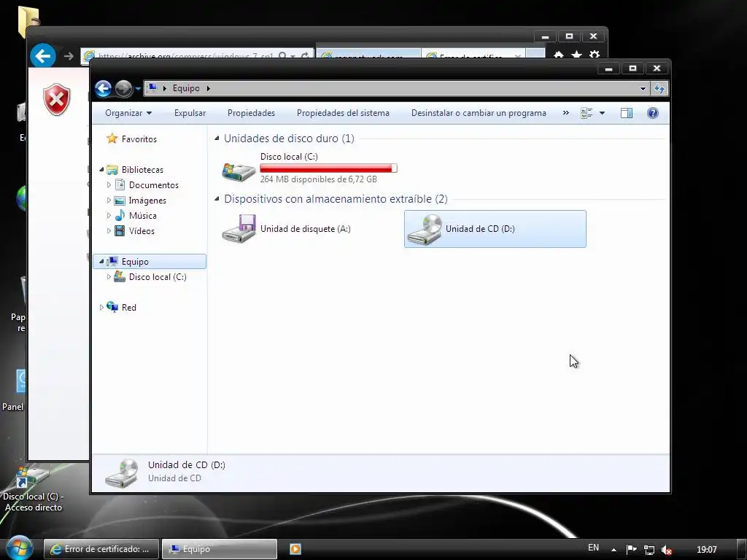Open Propiedades del sistema

click(x=343, y=113)
